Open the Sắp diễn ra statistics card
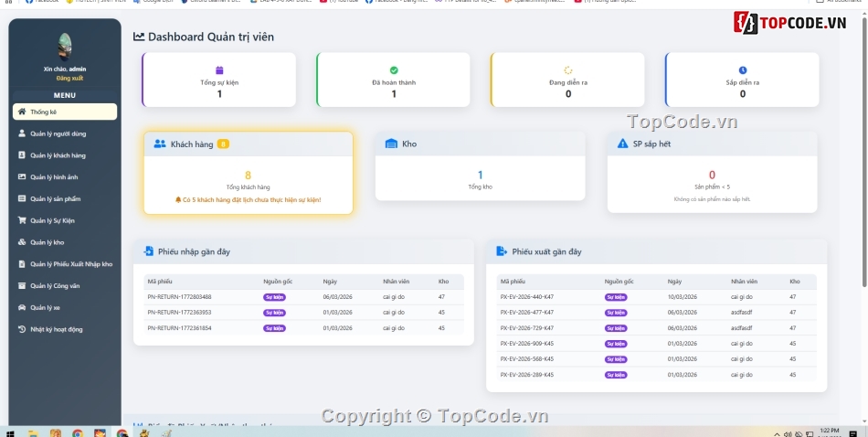The width and height of the screenshot is (868, 437). [742, 80]
